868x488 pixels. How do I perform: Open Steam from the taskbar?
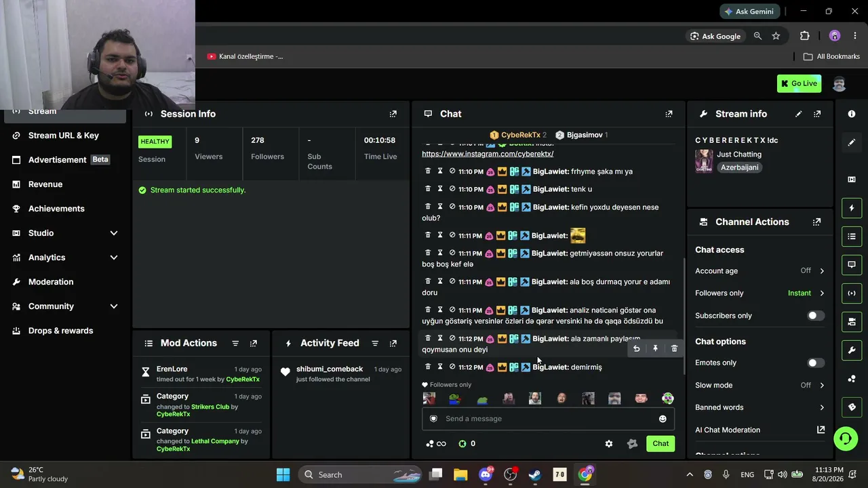535,474
